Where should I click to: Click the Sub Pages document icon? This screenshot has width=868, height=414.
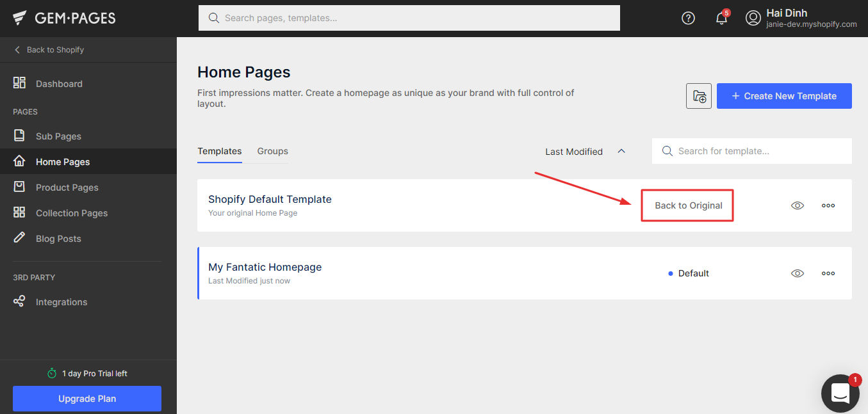[19, 136]
